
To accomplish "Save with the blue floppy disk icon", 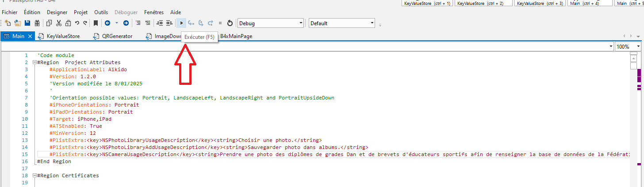I will pos(27,23).
